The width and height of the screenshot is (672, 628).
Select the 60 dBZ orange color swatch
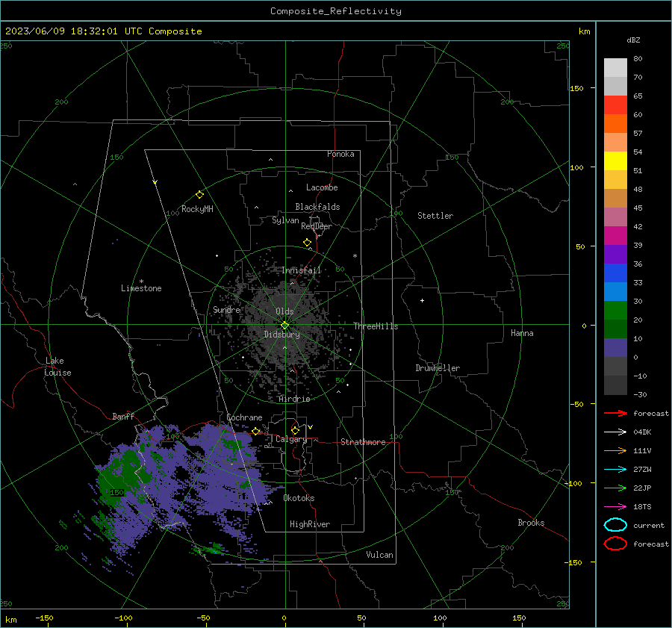coord(615,124)
